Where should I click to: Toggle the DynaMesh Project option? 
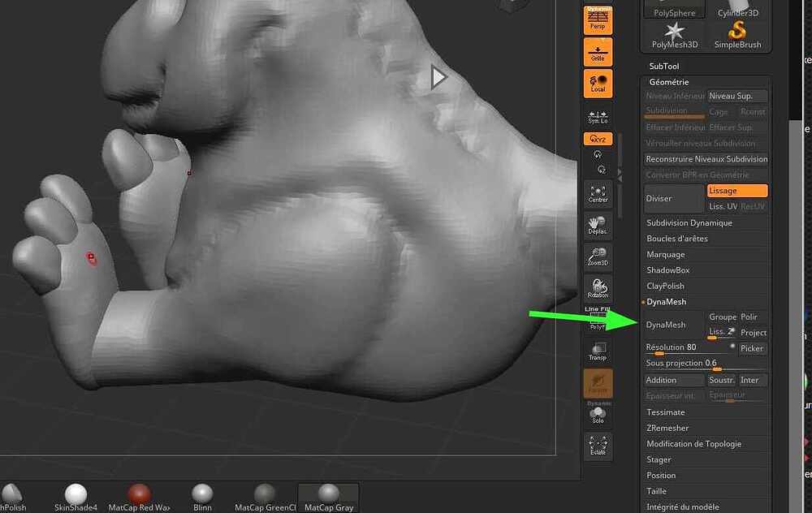(x=754, y=332)
